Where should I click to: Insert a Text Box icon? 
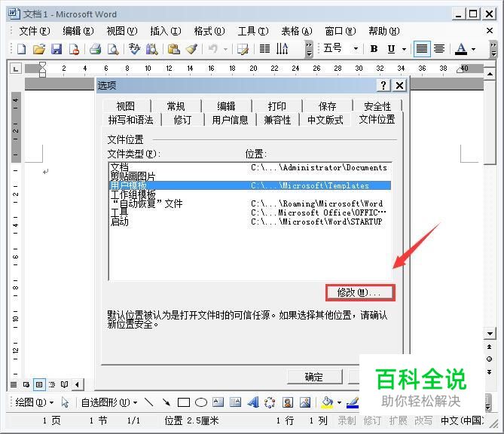pos(218,402)
